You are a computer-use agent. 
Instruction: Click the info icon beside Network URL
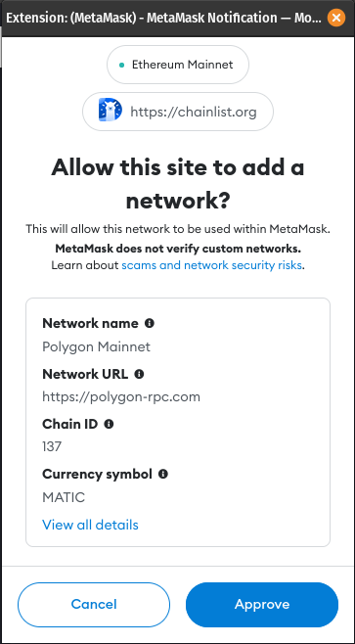pyautogui.click(x=139, y=374)
